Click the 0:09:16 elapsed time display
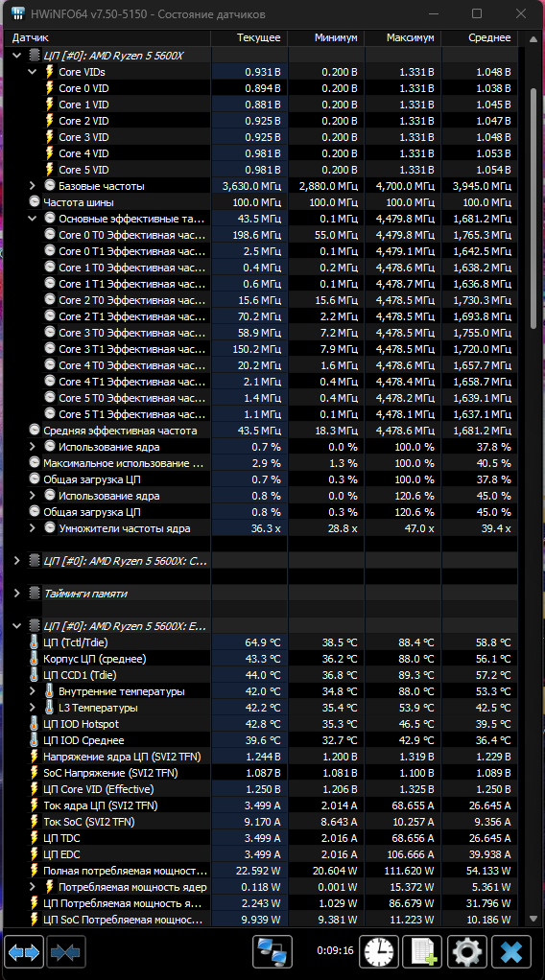The width and height of the screenshot is (545, 980). click(x=335, y=952)
